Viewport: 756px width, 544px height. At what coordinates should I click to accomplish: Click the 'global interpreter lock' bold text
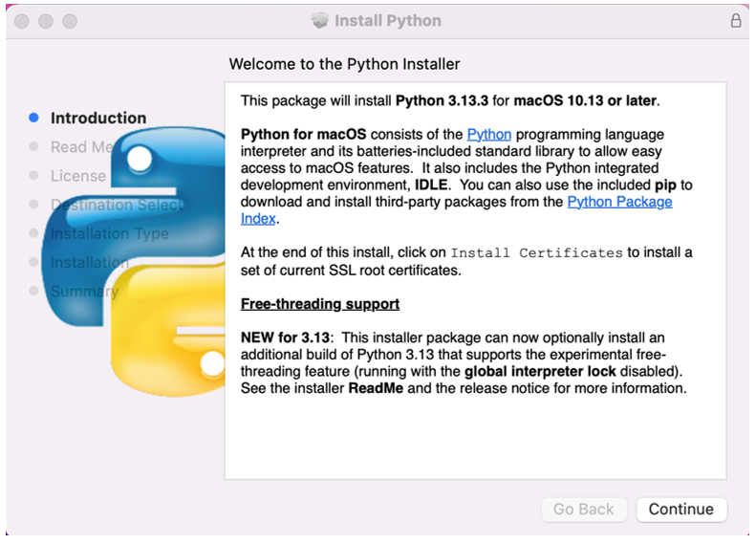point(540,371)
